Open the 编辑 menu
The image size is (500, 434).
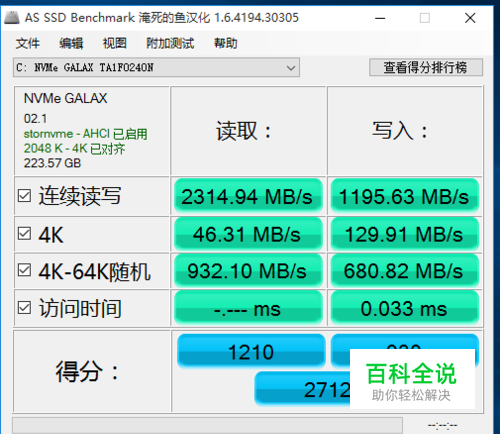(x=71, y=43)
